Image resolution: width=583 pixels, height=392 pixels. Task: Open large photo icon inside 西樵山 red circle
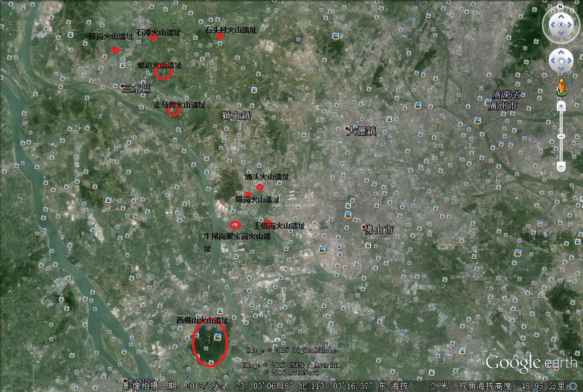218,337
